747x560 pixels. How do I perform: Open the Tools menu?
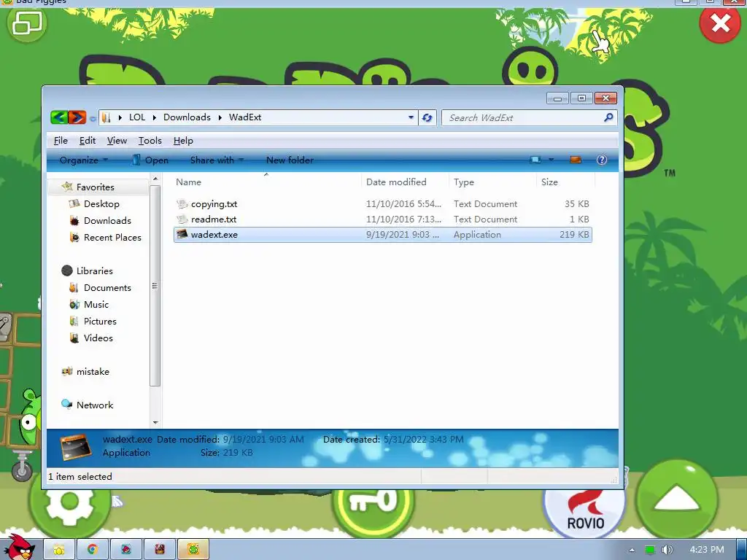150,141
